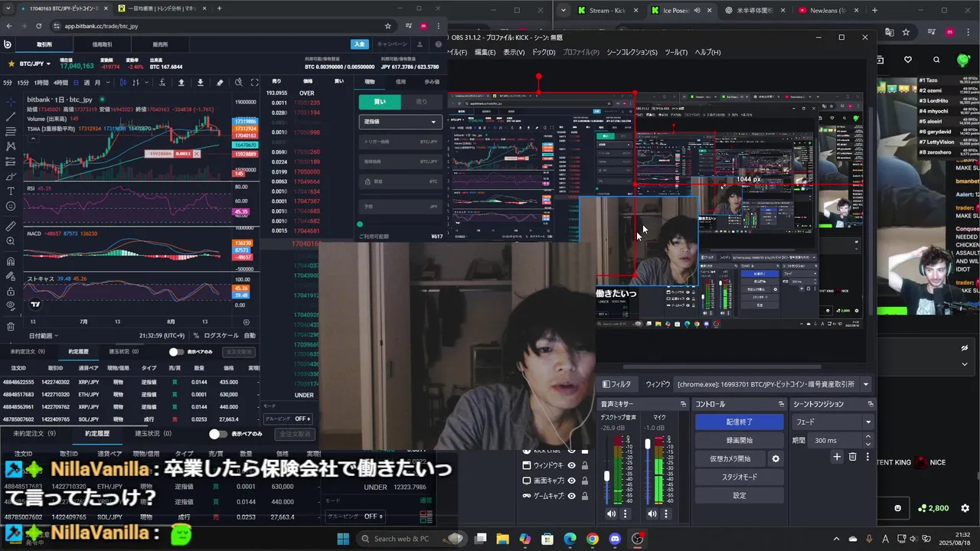Open Kick chat settings gear

pos(965,508)
